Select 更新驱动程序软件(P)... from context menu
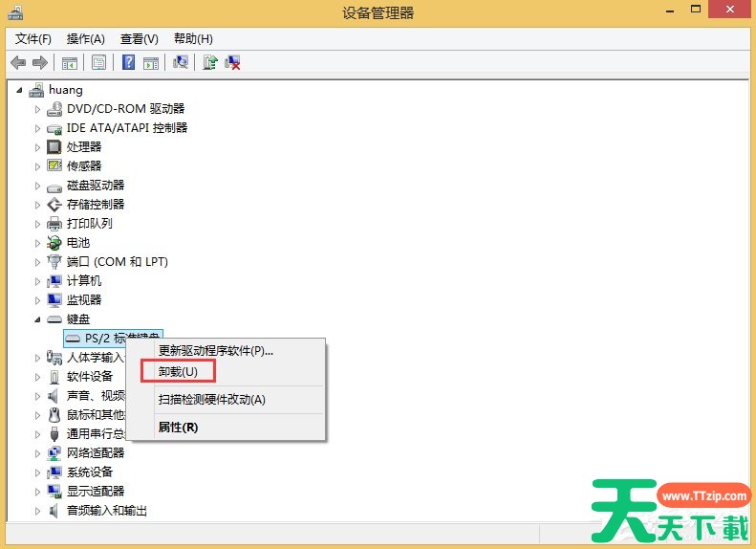Image resolution: width=756 pixels, height=549 pixels. [215, 350]
